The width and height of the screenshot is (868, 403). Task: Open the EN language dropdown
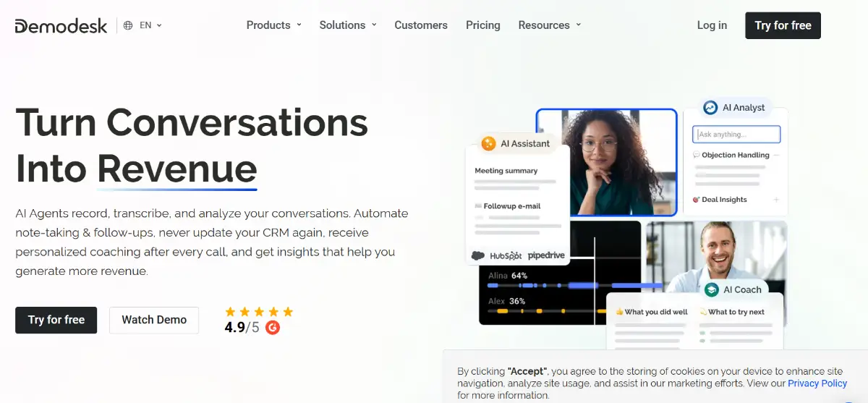coord(150,25)
